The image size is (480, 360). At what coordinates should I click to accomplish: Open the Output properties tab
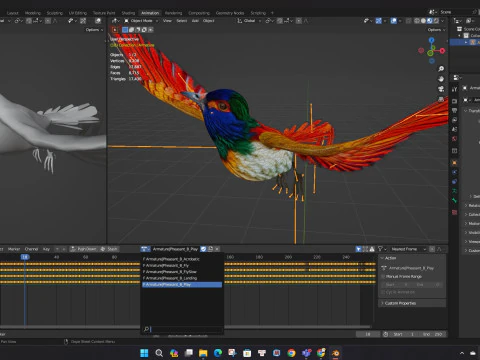454,110
